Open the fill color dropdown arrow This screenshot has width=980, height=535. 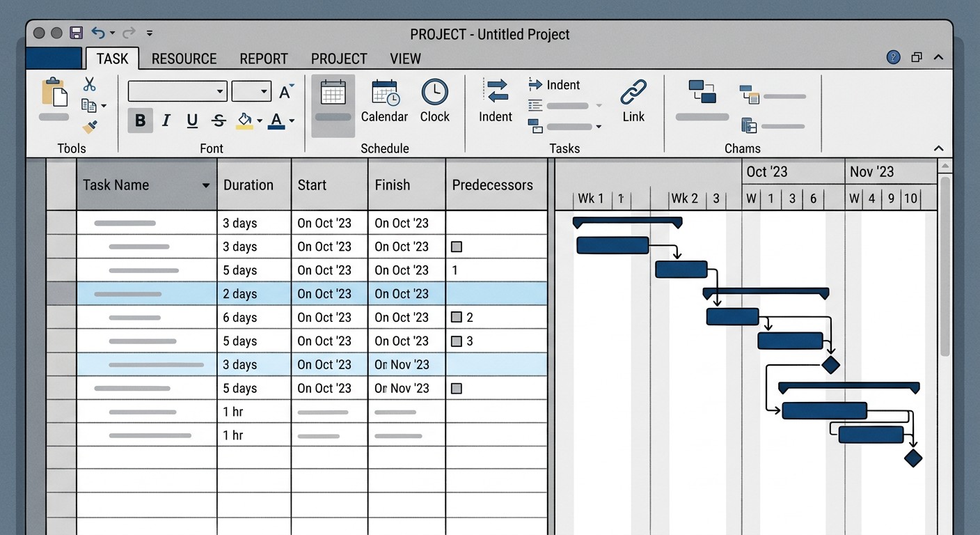point(259,121)
